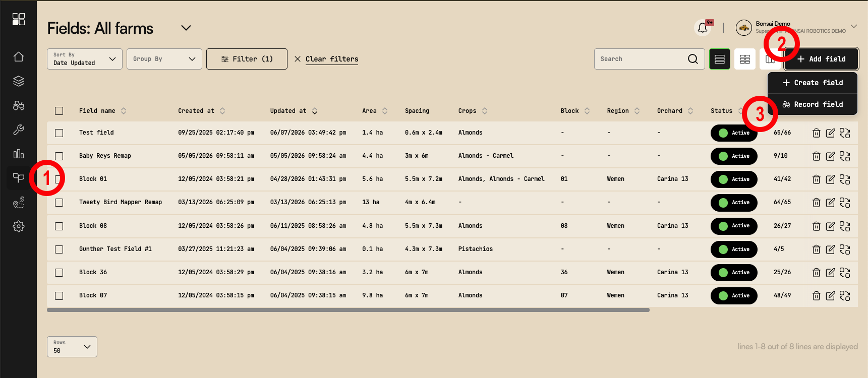Switch to grid card view

[x=745, y=59]
